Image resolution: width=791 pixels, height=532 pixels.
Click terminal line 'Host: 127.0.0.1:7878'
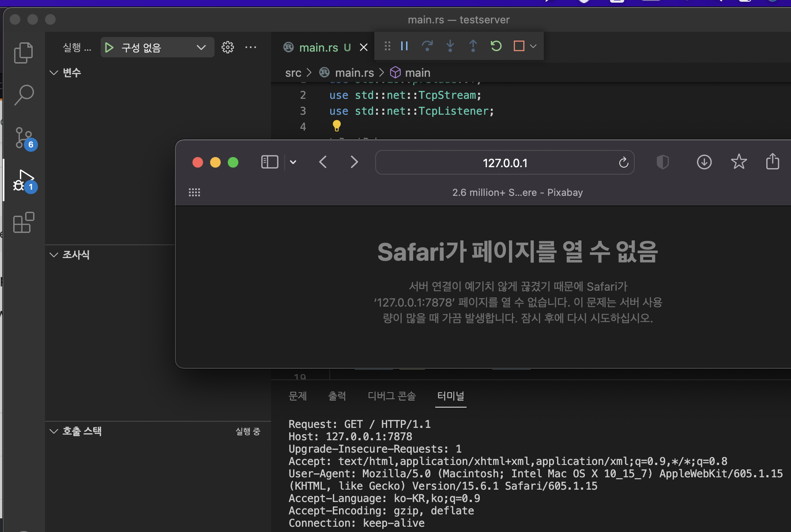click(x=350, y=436)
